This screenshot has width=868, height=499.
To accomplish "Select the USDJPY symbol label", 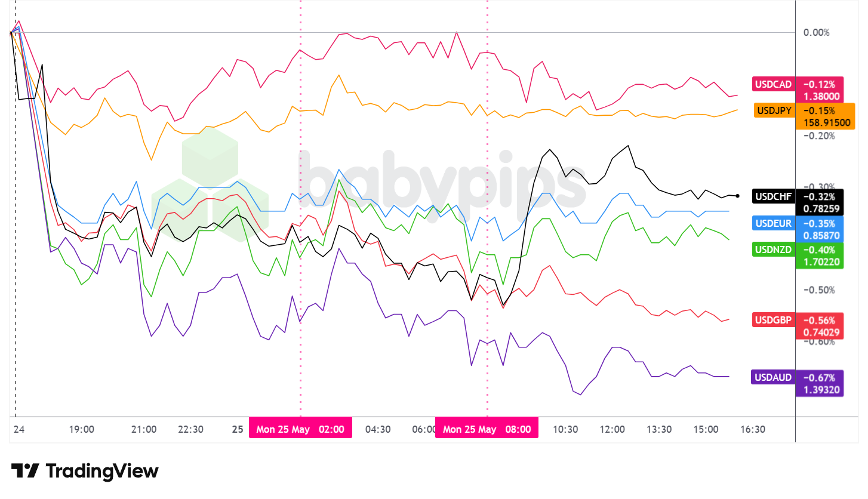I will coord(774,110).
